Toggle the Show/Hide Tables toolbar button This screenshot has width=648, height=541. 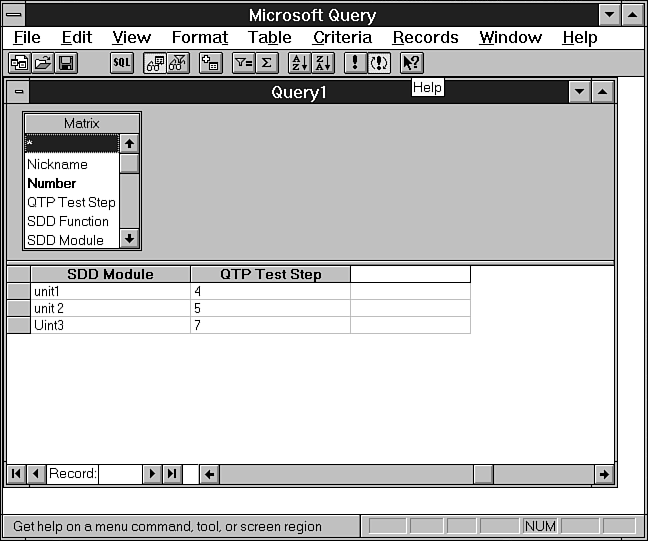click(x=155, y=63)
